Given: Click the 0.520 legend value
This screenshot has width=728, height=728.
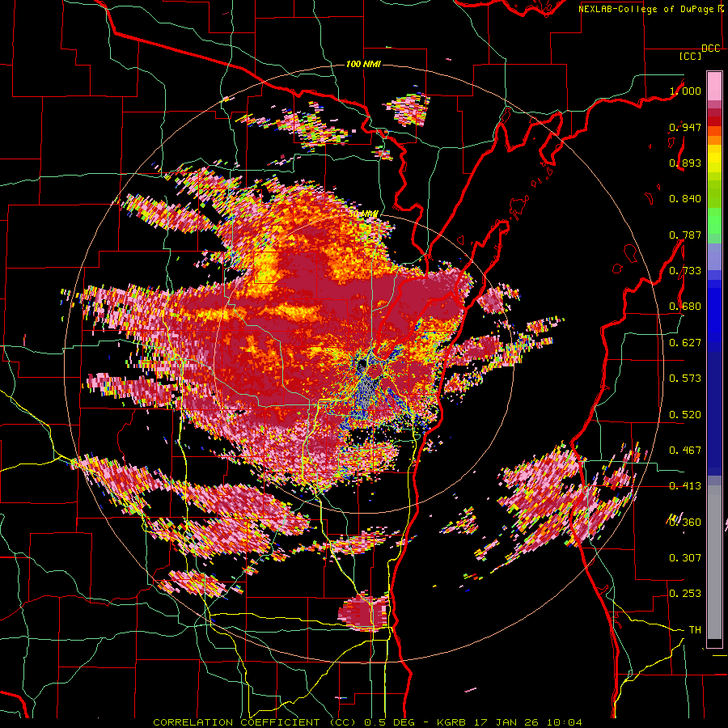Looking at the screenshot, I should [x=685, y=415].
